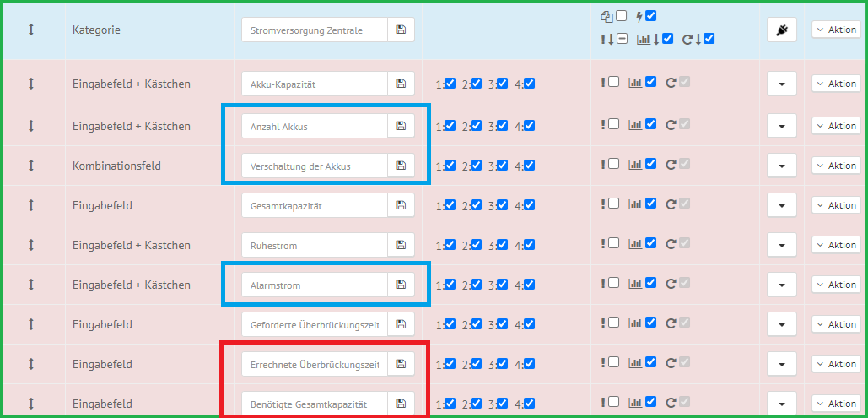Click save icon for Geforderte Überbrückungszeit
The width and height of the screenshot is (868, 418).
pyautogui.click(x=401, y=324)
